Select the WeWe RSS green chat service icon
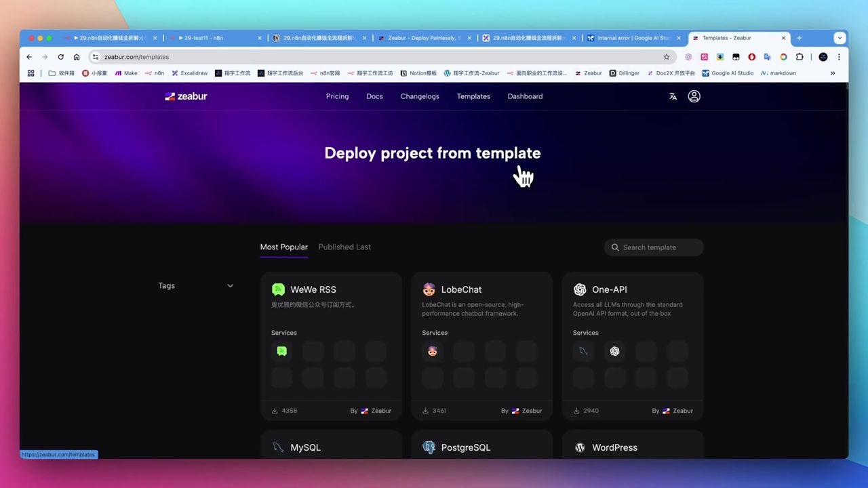The width and height of the screenshot is (868, 488). (281, 351)
